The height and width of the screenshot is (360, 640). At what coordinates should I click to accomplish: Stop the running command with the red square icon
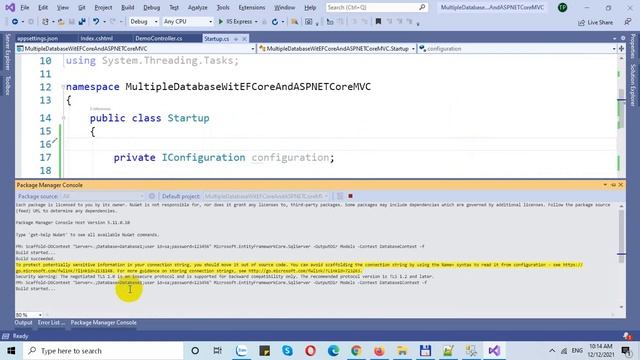(x=350, y=196)
